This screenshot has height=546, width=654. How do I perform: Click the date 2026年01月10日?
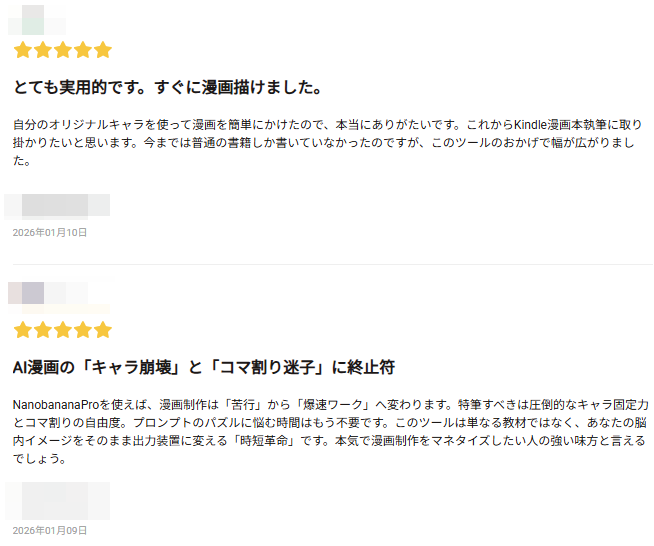(x=50, y=233)
